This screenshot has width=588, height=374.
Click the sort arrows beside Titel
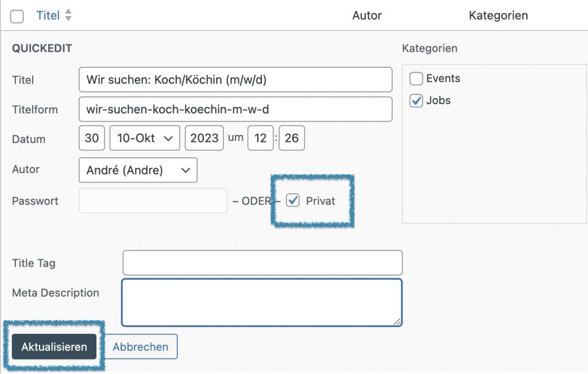[x=68, y=16]
